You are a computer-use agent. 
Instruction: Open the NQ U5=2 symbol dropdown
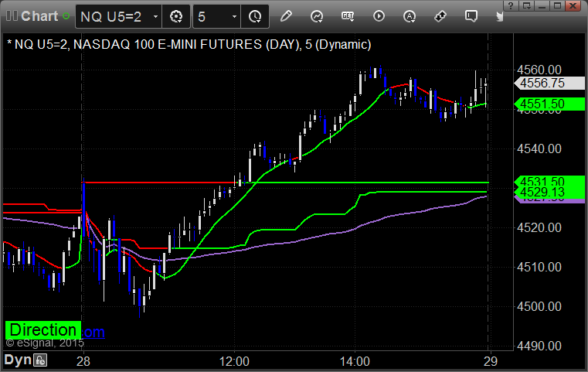pyautogui.click(x=155, y=17)
